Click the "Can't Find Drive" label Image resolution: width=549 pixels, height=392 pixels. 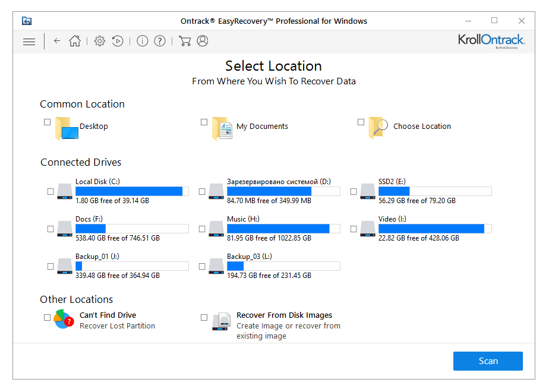(x=108, y=315)
